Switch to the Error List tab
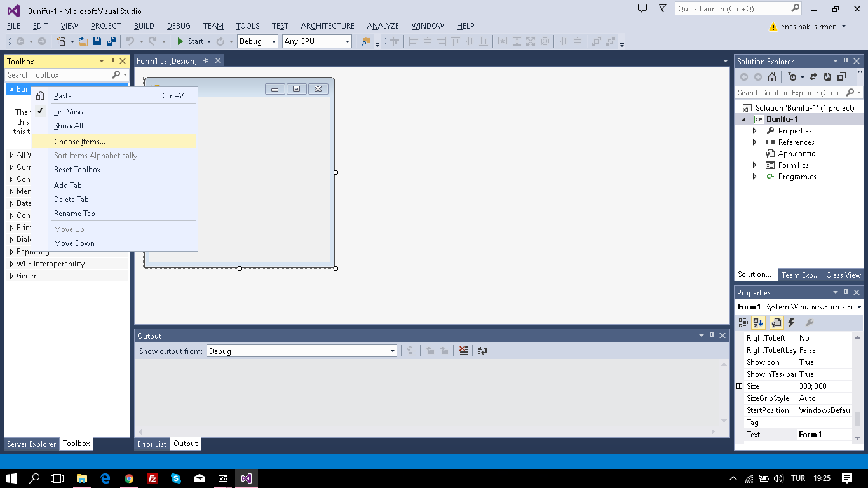 [152, 444]
